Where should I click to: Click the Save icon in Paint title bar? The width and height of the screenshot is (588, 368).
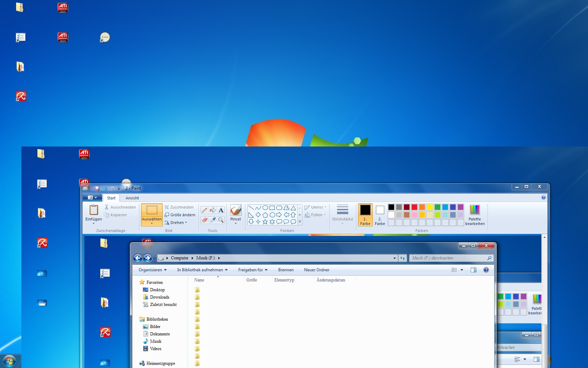(97, 188)
